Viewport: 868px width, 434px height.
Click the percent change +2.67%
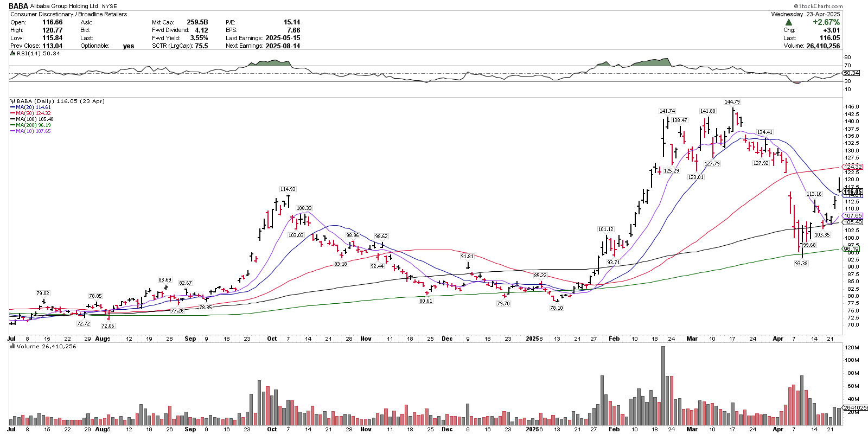coord(826,22)
